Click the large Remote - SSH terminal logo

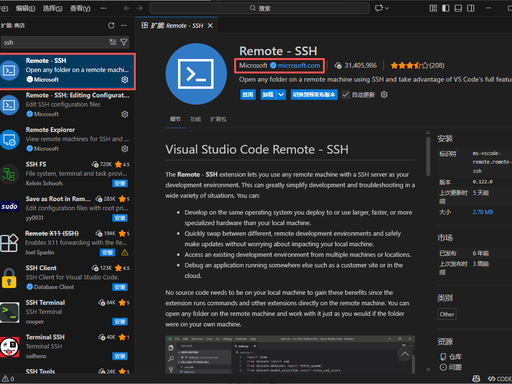[196, 74]
